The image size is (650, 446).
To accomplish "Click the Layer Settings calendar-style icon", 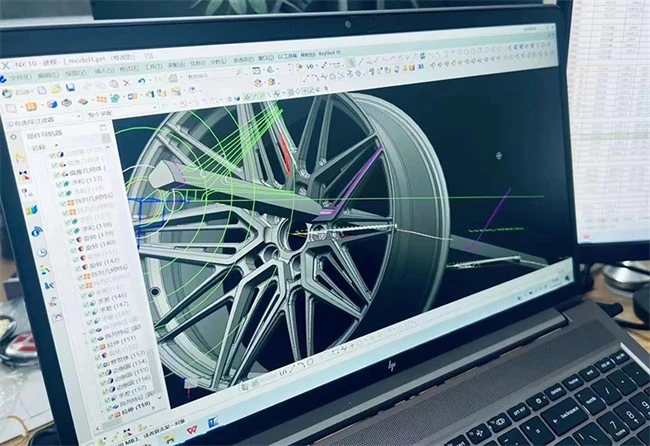I will (257, 71).
